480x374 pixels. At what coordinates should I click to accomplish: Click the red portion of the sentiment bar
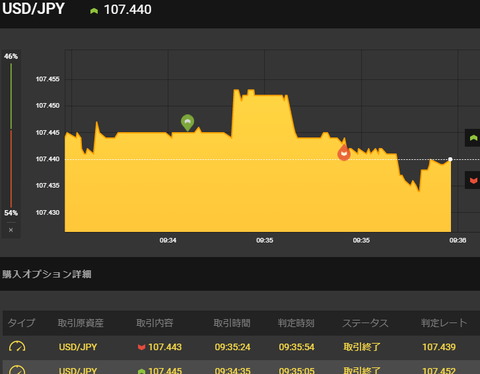point(11,169)
